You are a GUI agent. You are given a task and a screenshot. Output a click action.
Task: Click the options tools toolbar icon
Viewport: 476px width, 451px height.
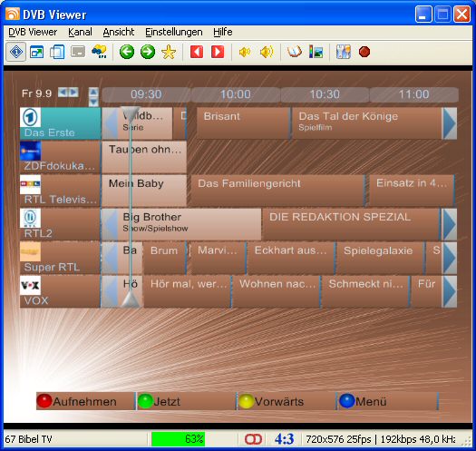click(x=344, y=52)
